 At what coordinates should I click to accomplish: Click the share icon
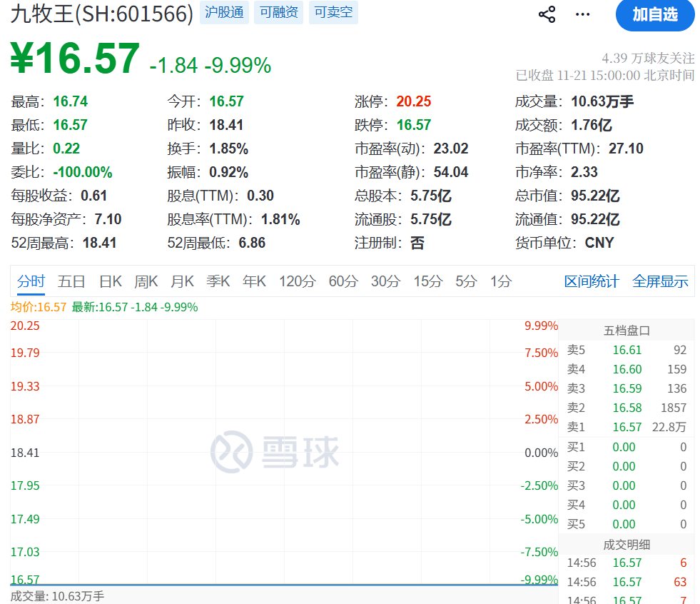[x=547, y=15]
